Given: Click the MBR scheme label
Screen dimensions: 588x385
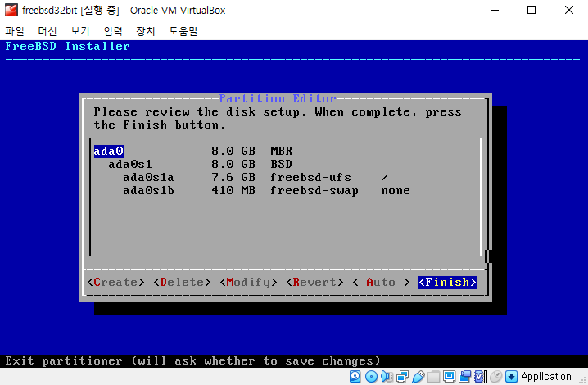Looking at the screenshot, I should click(281, 151).
